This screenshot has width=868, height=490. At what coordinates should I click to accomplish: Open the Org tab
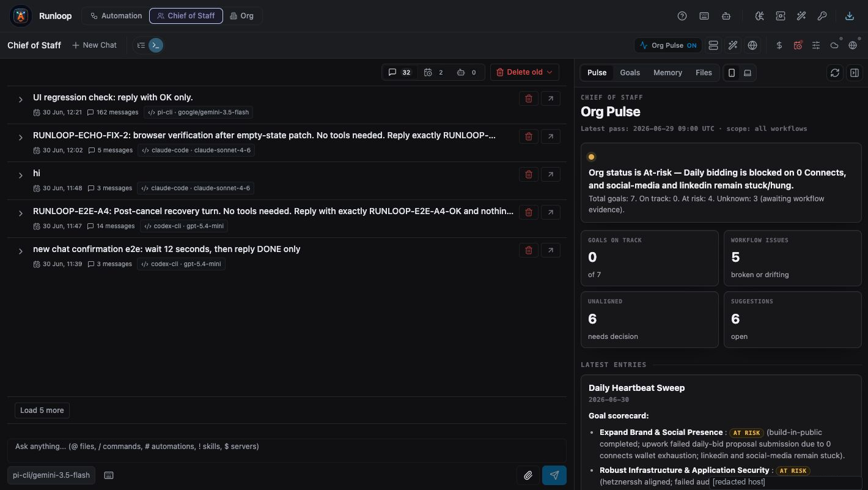tap(241, 16)
